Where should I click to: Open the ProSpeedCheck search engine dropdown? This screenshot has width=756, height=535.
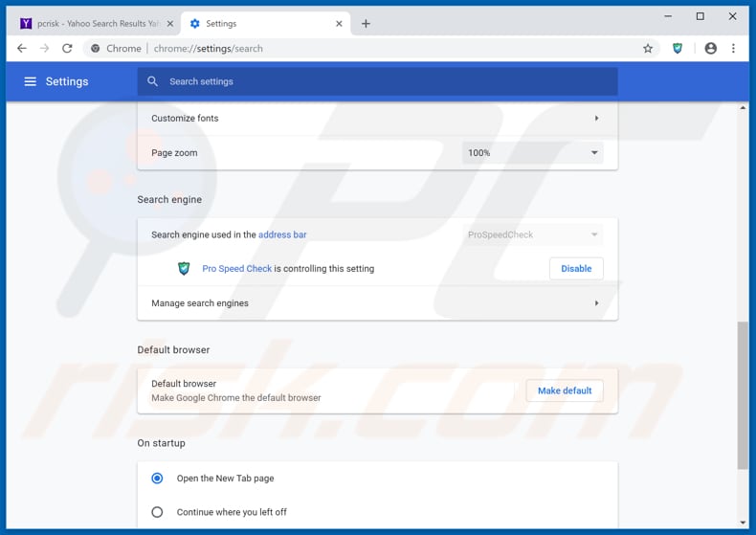532,234
